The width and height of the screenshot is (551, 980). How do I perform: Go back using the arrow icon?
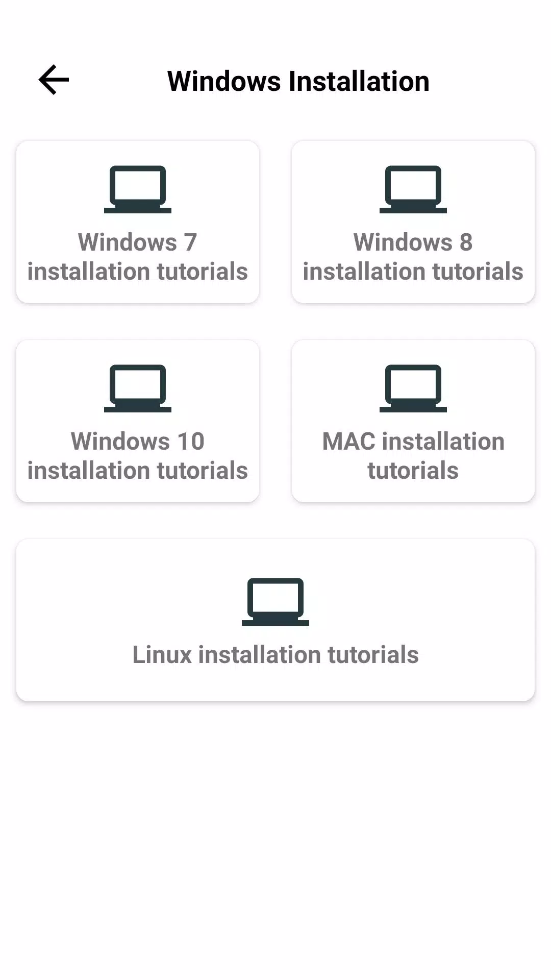pyautogui.click(x=54, y=80)
